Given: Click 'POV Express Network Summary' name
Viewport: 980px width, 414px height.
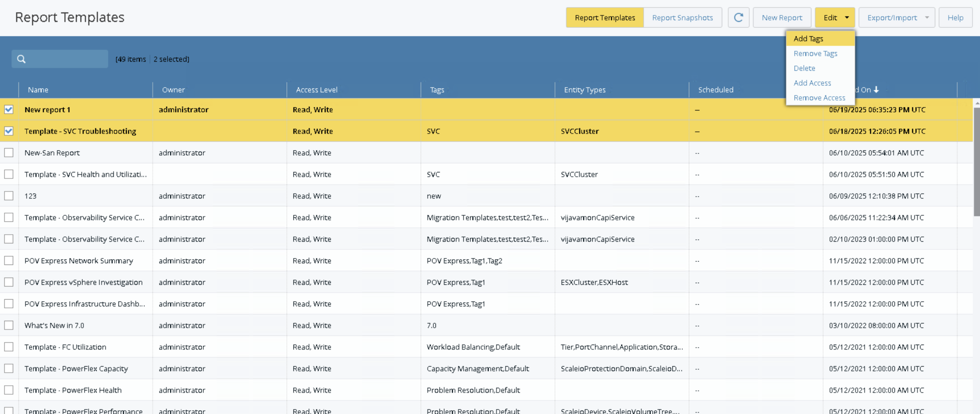Looking at the screenshot, I should [78, 261].
